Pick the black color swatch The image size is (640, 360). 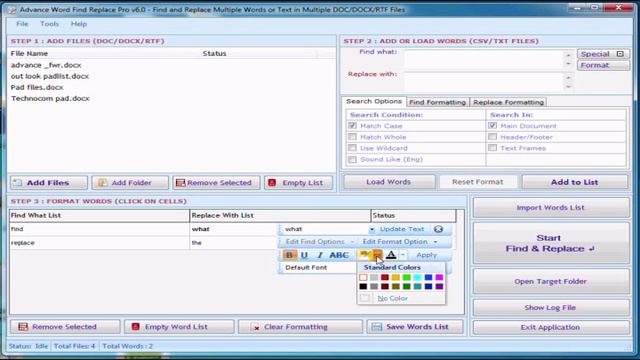(x=363, y=287)
